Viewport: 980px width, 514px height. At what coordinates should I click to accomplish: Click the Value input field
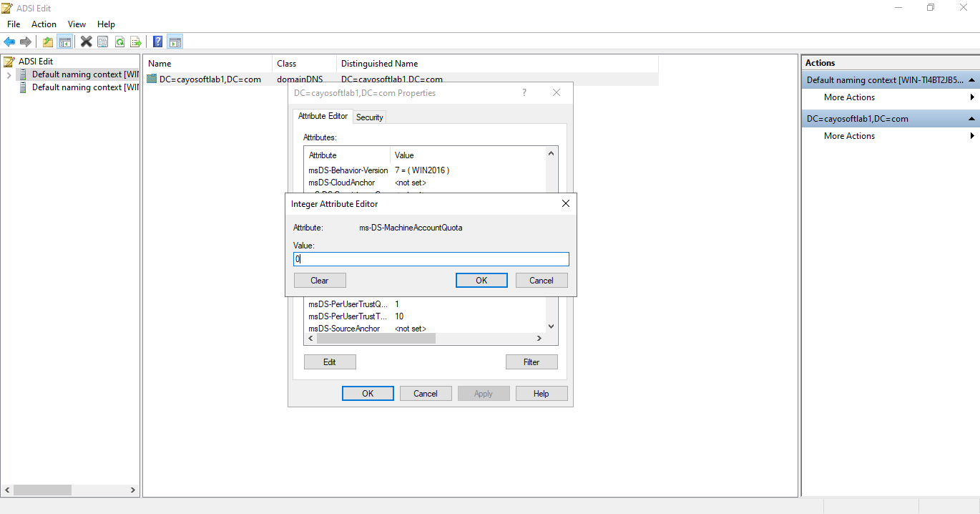[431, 259]
